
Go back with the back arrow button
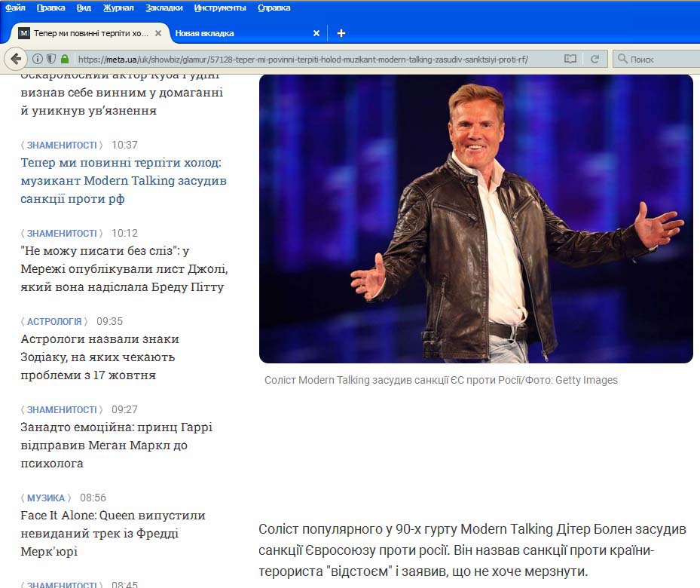pos(16,59)
